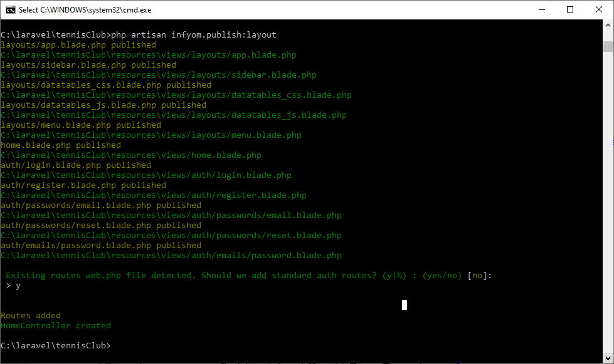Click the blinking cursor block
This screenshot has width=614, height=364.
(x=404, y=305)
